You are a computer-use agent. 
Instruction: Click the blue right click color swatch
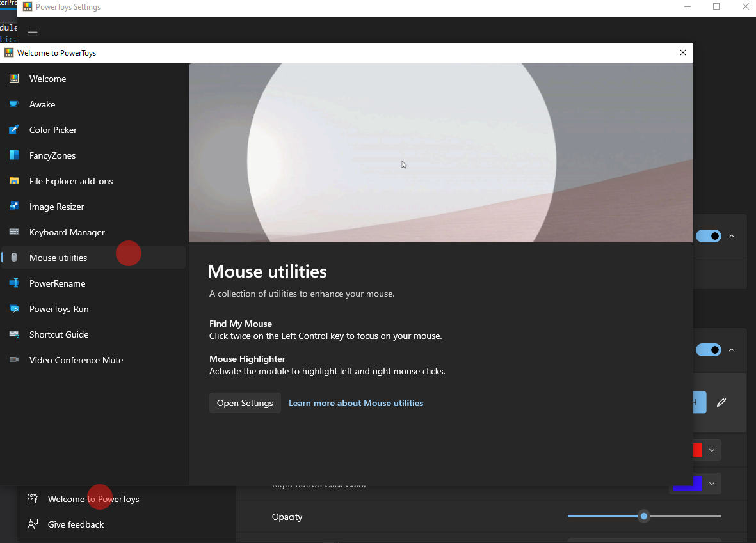point(688,483)
